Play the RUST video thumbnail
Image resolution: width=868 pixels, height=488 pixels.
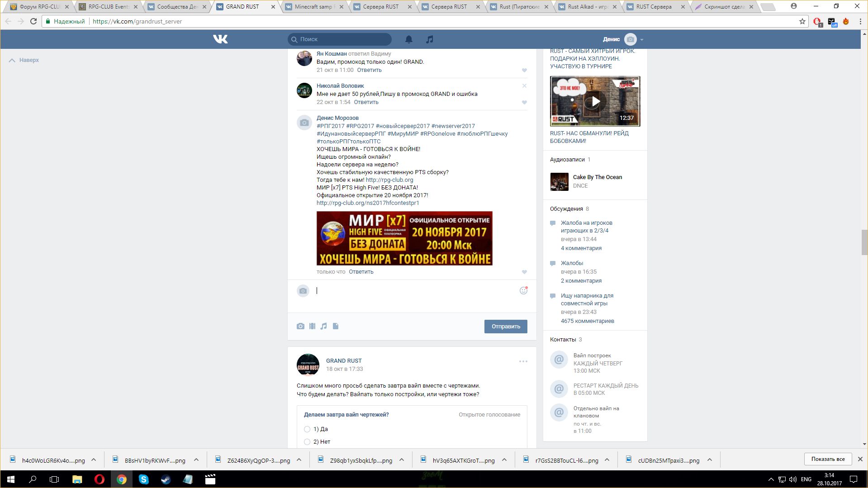(595, 101)
